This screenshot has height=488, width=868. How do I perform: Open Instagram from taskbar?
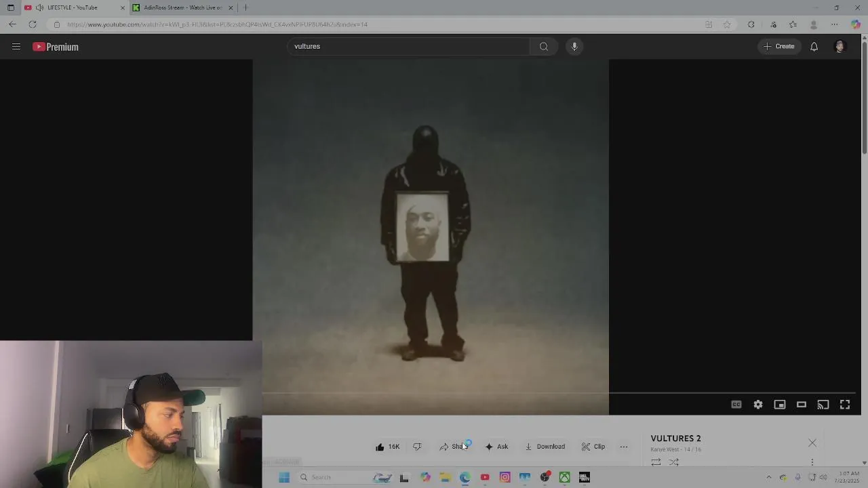pos(505,477)
